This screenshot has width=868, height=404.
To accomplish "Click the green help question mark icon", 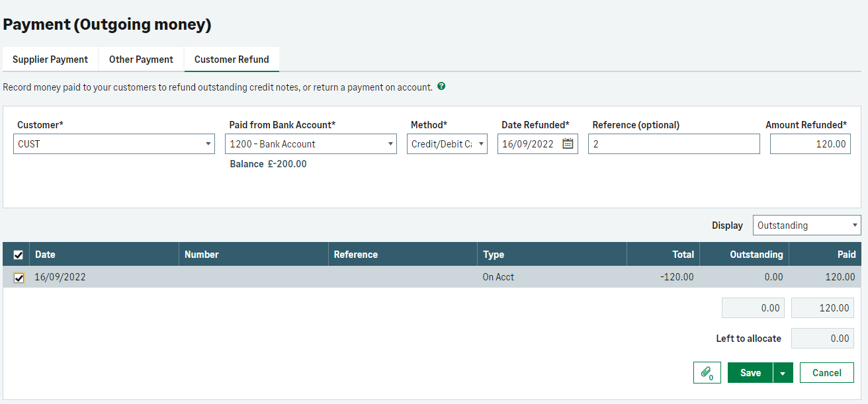I will (x=441, y=86).
